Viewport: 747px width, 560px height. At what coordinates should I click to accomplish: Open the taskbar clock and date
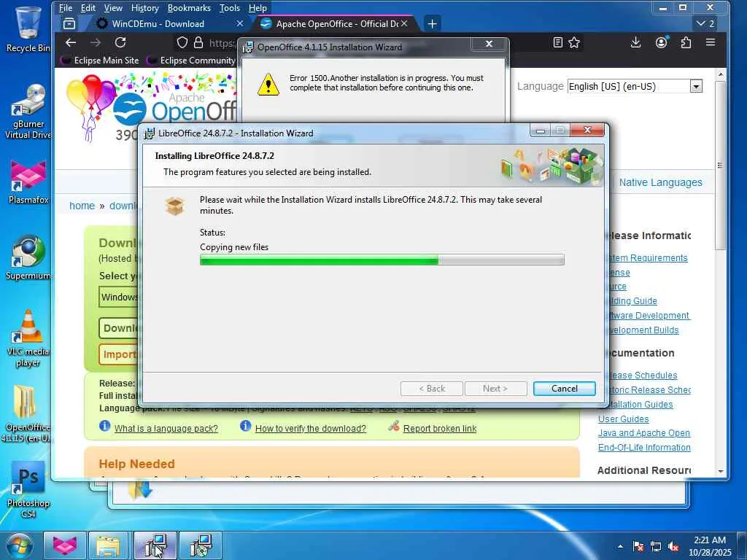coord(710,546)
